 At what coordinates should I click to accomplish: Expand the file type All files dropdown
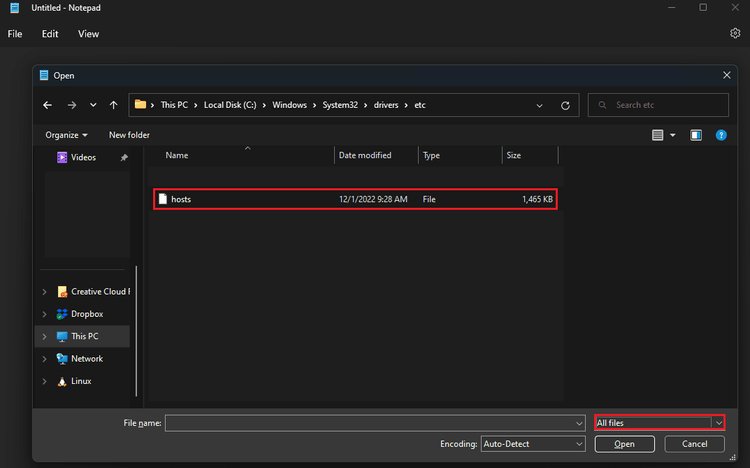click(x=718, y=423)
